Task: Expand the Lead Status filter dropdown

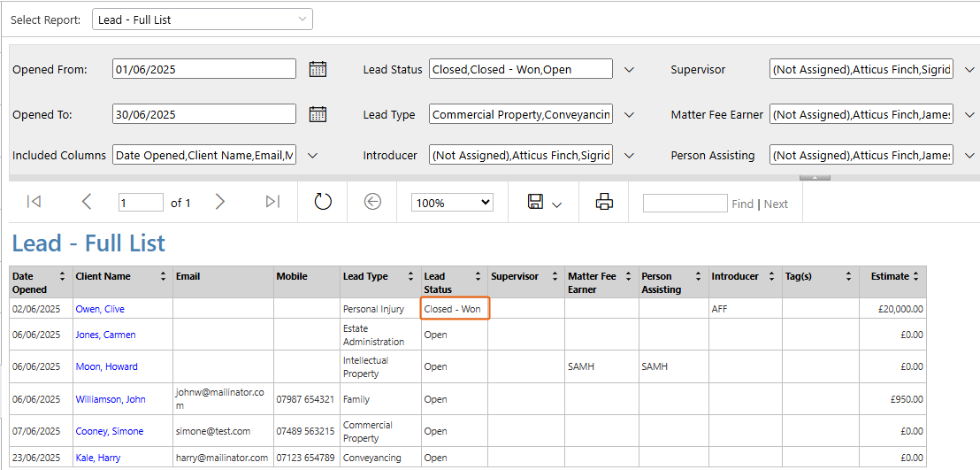Action: point(630,69)
